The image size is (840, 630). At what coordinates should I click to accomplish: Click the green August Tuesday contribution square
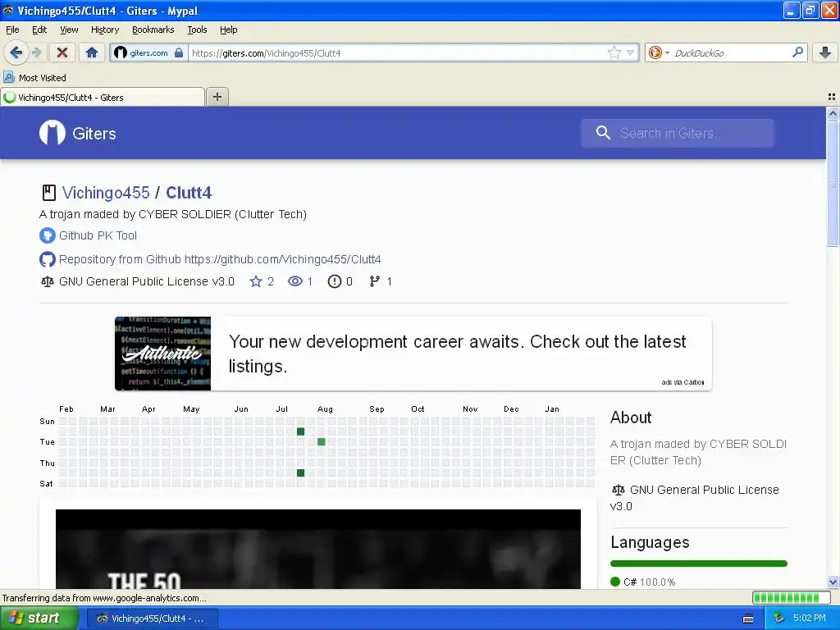[321, 441]
